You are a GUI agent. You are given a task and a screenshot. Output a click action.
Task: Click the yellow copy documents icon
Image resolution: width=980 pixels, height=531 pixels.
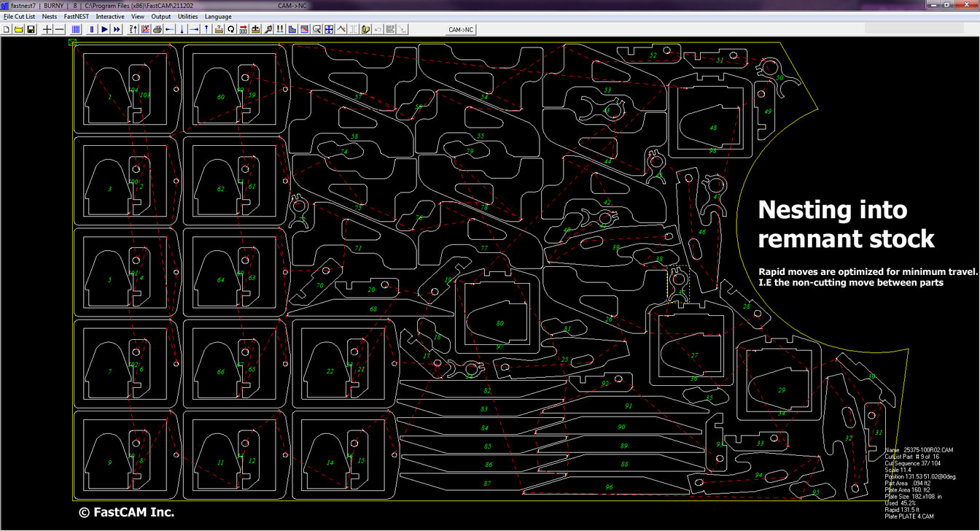(x=366, y=29)
